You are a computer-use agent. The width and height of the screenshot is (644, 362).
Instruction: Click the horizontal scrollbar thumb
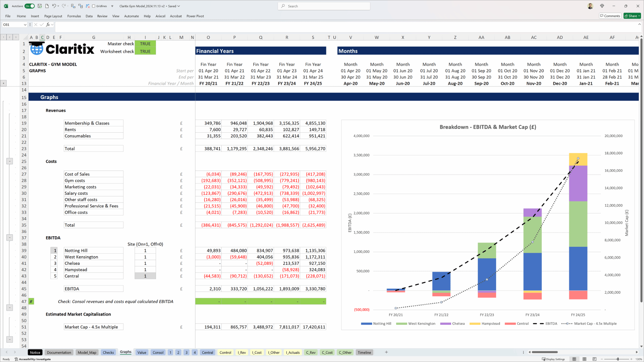coord(545,352)
